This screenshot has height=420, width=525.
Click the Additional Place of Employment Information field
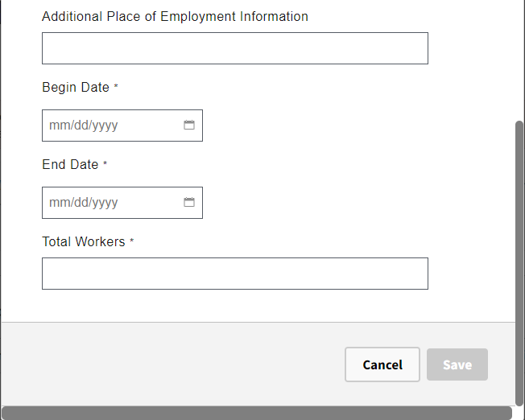point(234,48)
